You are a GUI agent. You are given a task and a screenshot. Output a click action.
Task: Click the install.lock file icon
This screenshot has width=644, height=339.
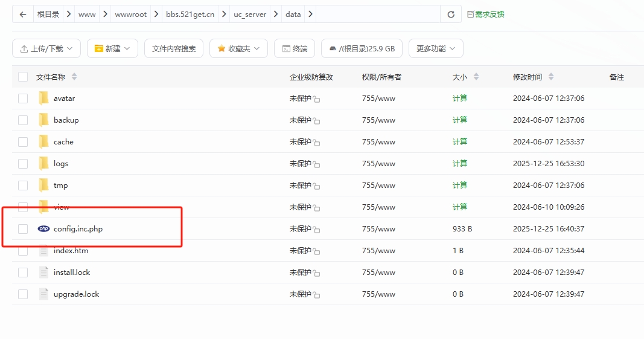(x=43, y=273)
